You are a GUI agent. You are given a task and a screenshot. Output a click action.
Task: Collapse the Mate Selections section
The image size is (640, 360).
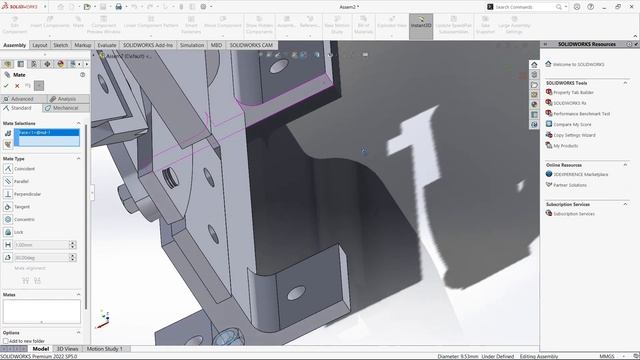[78, 123]
